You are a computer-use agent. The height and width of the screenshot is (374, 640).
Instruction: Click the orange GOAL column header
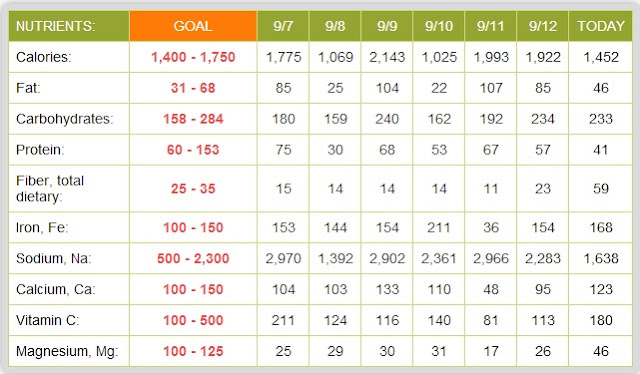[193, 26]
